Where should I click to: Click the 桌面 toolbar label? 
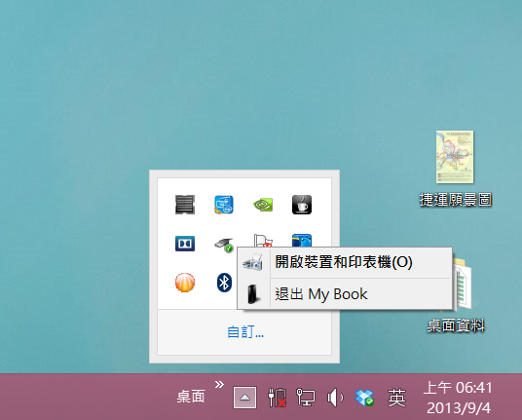(x=191, y=397)
